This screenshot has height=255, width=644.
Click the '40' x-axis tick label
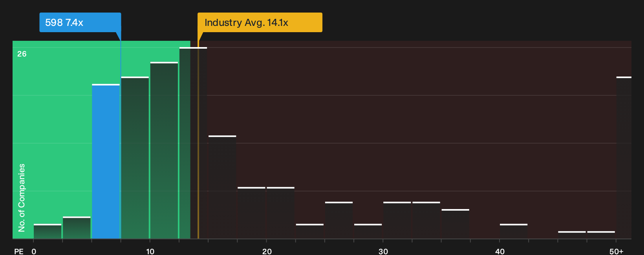pyautogui.click(x=500, y=251)
